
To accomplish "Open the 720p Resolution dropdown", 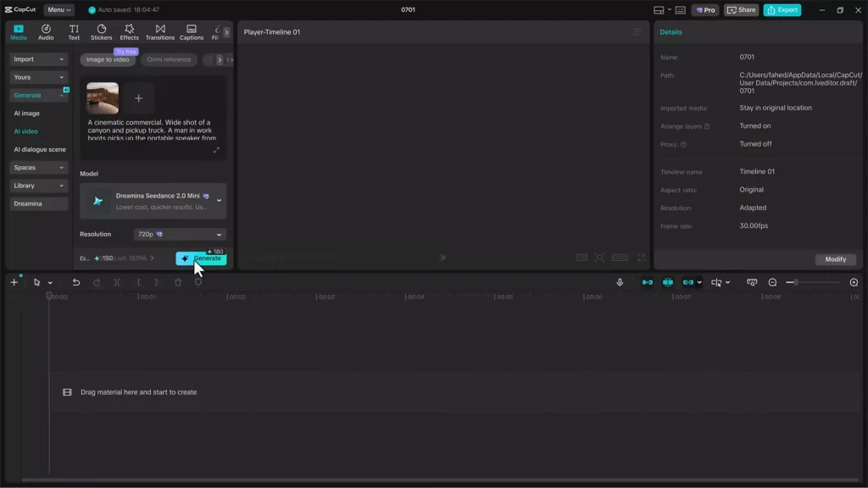I will (180, 235).
